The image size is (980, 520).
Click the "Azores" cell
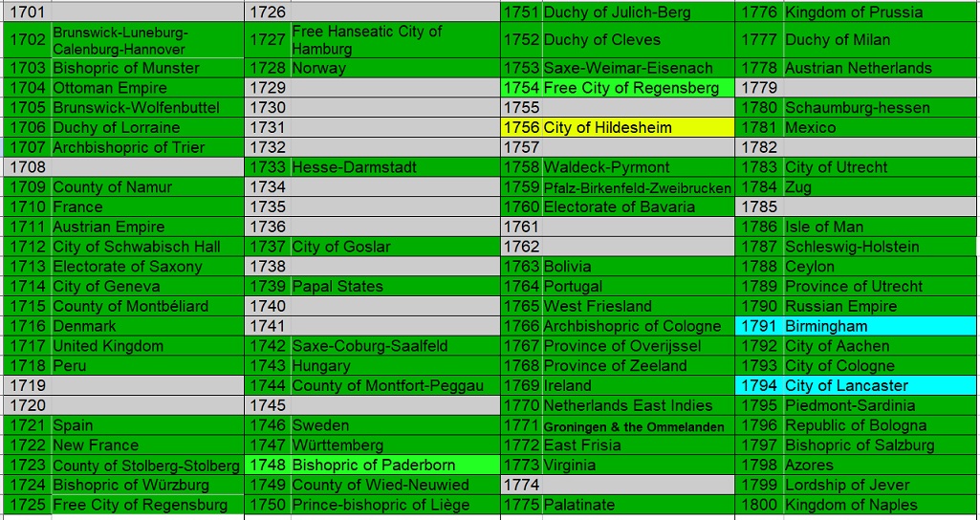click(x=880, y=466)
